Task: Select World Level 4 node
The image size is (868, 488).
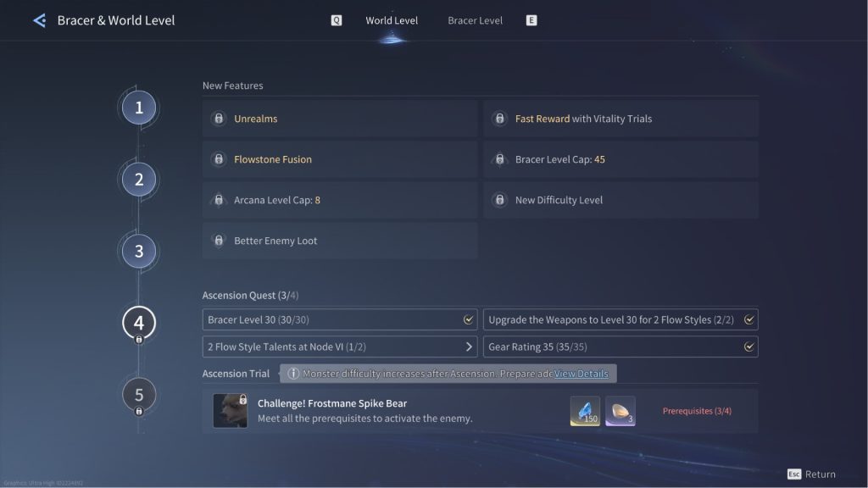Action: point(139,323)
